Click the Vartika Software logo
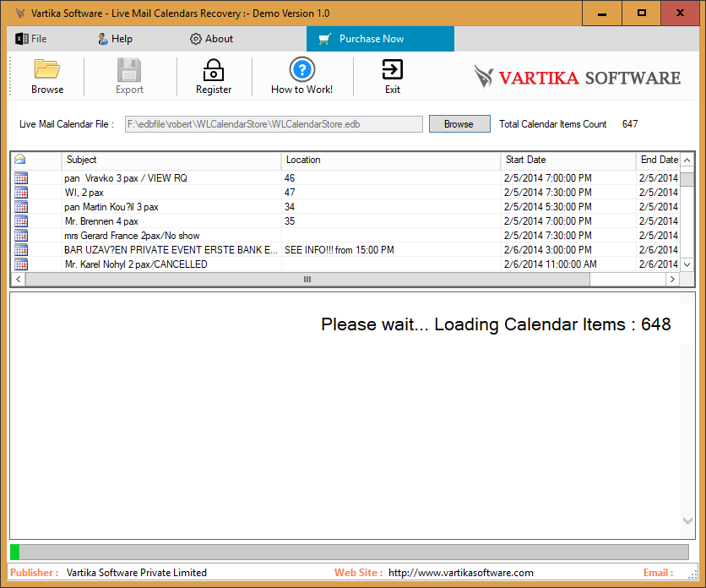The image size is (706, 588). (x=578, y=77)
